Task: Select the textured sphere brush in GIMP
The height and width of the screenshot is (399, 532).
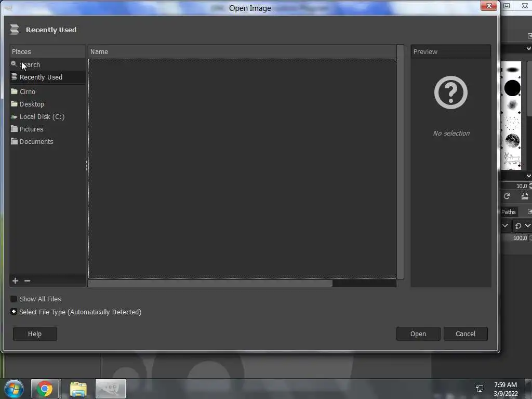Action: pyautogui.click(x=512, y=140)
